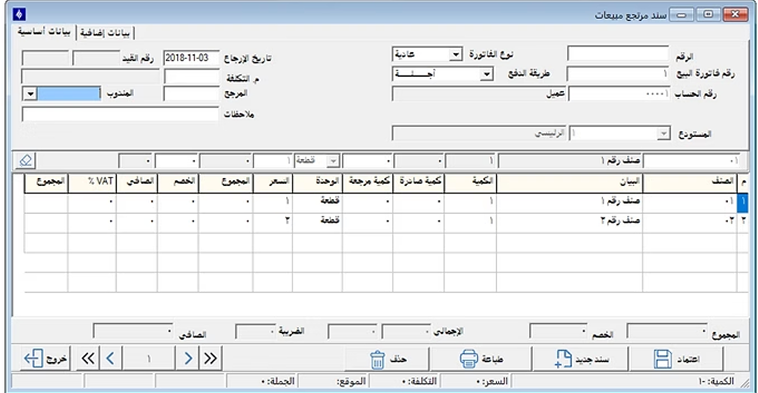Click the المجموع total field at bottom

pyautogui.click(x=667, y=332)
